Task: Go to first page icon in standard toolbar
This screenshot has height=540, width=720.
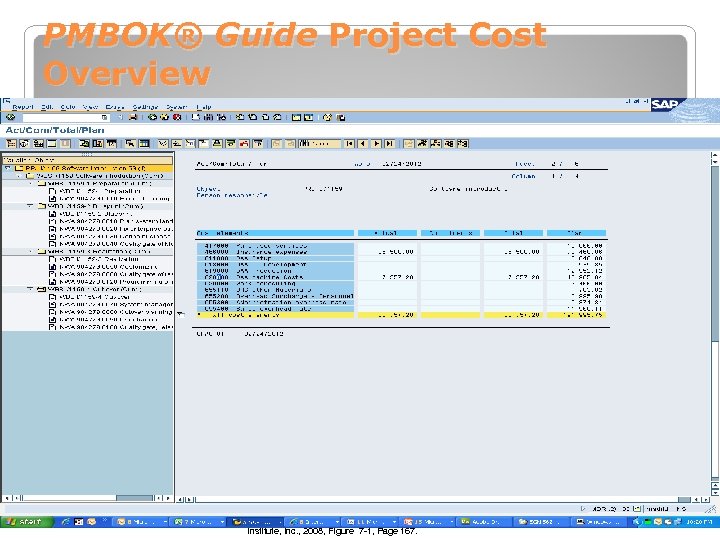Action: (240, 118)
